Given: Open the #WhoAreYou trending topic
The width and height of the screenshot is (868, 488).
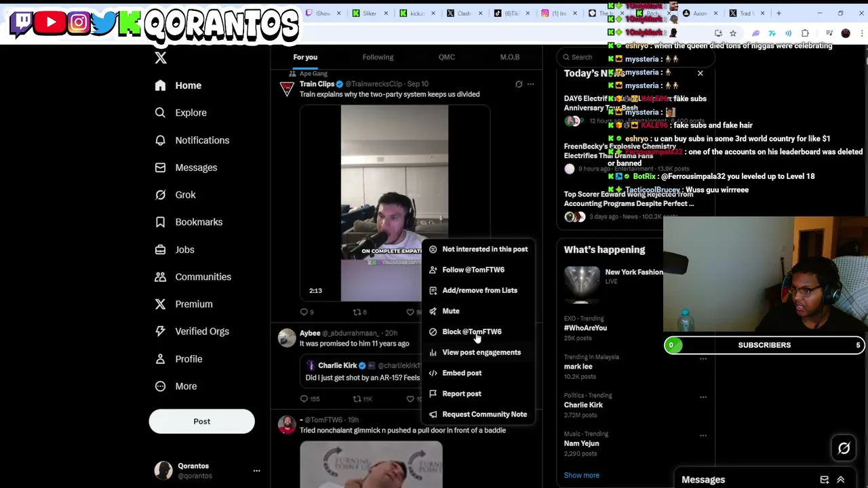Looking at the screenshot, I should click(x=586, y=328).
